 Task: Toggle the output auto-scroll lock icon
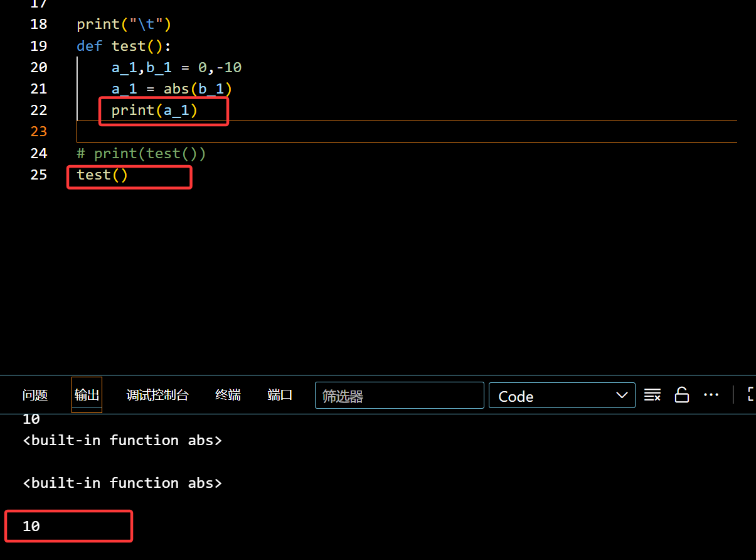pos(681,396)
